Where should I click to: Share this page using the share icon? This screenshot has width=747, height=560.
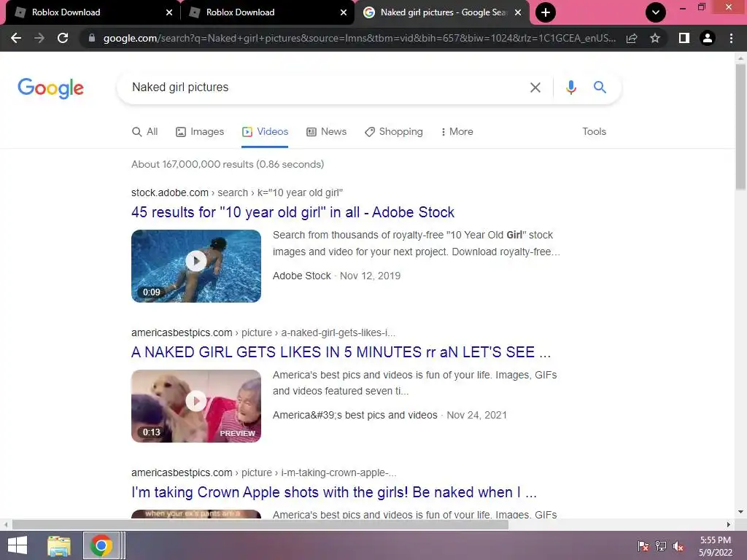coord(632,38)
